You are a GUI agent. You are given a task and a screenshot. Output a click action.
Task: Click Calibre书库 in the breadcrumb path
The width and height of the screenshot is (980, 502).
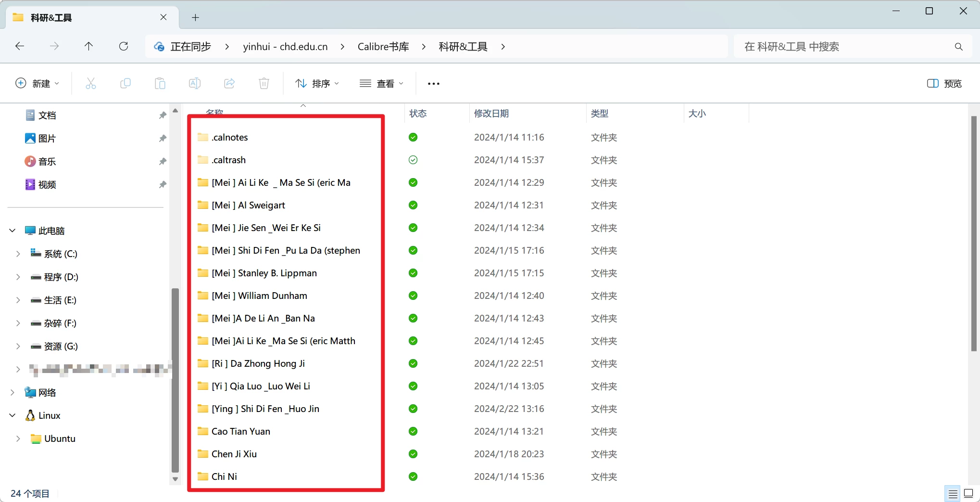coord(383,47)
